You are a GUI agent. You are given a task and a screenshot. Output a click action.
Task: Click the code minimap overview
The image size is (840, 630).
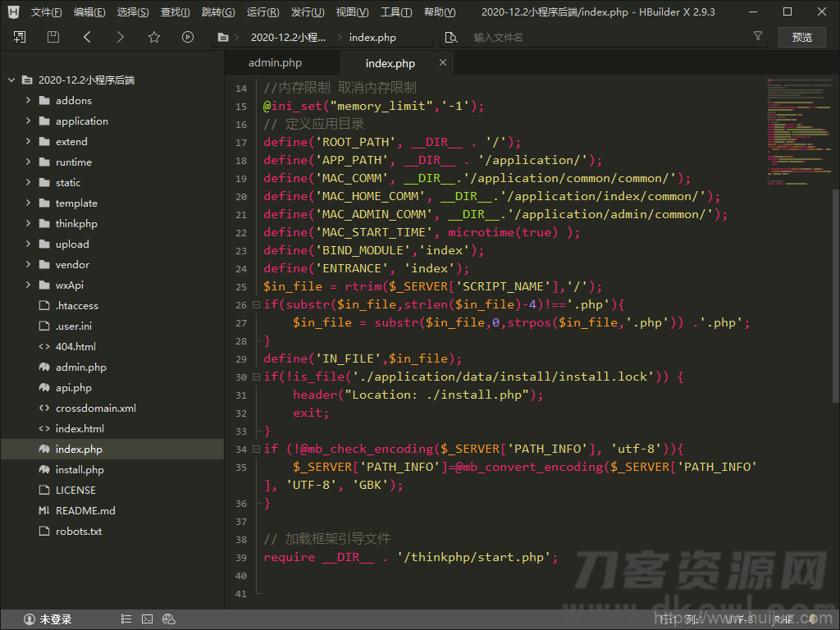click(x=799, y=132)
